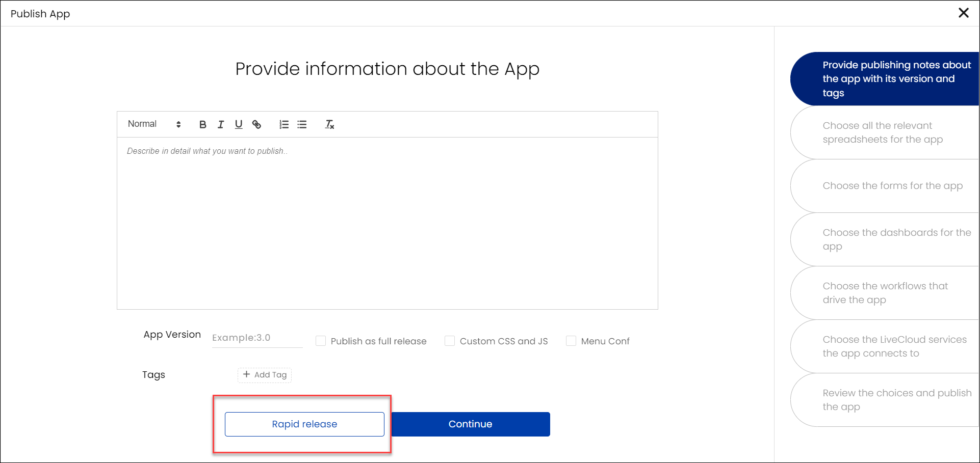Viewport: 980px width, 463px height.
Task: Select Review the choices and publish step
Action: (885, 400)
